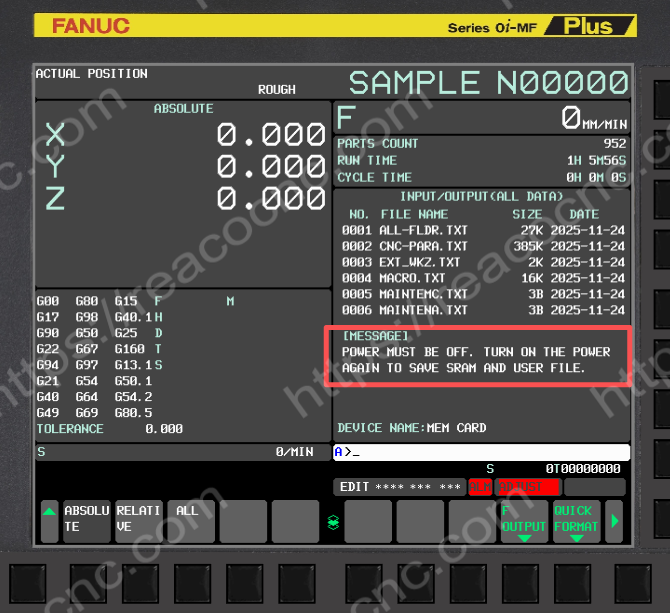Click the SIZE column header
The width and height of the screenshot is (670, 613).
pos(527,214)
